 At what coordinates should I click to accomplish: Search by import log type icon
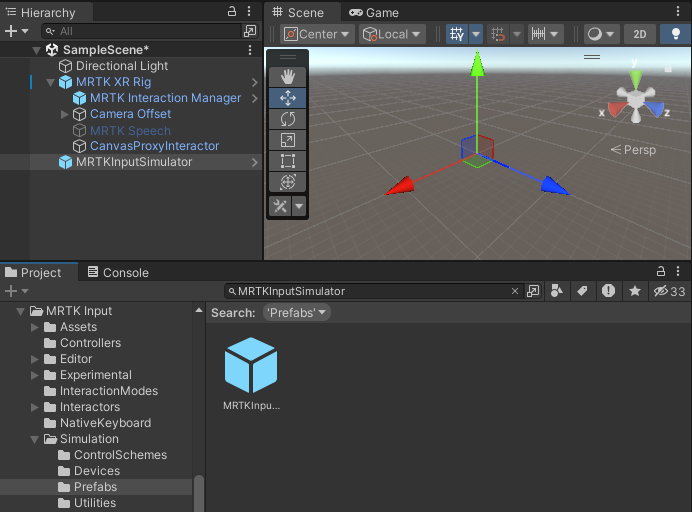click(x=609, y=291)
